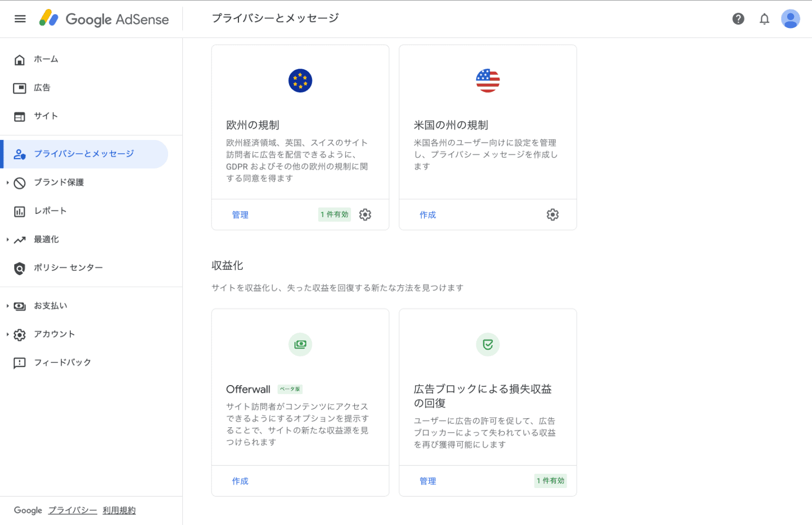The image size is (812, 525).
Task: Click the account profile avatar icon
Action: point(790,18)
